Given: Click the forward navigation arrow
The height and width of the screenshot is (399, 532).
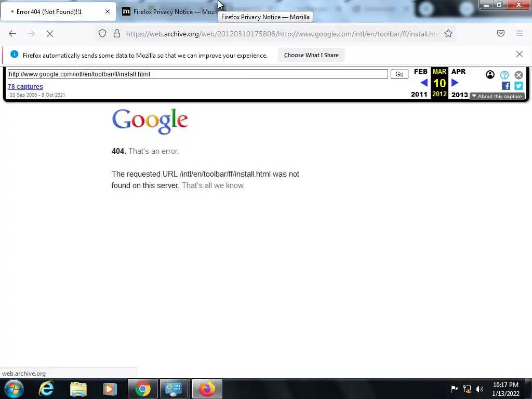Looking at the screenshot, I should 31,34.
